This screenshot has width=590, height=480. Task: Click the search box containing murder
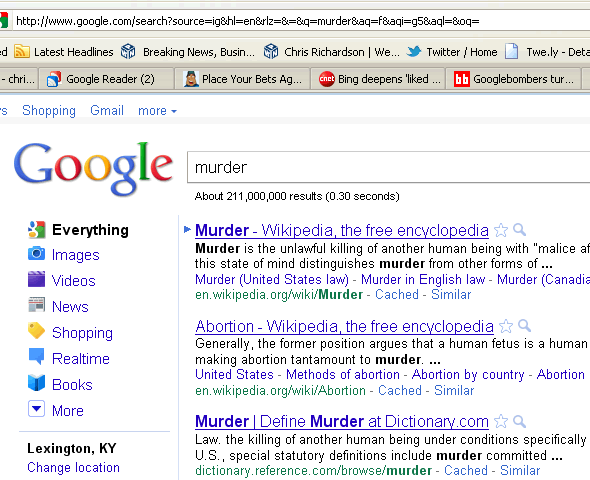(388, 167)
